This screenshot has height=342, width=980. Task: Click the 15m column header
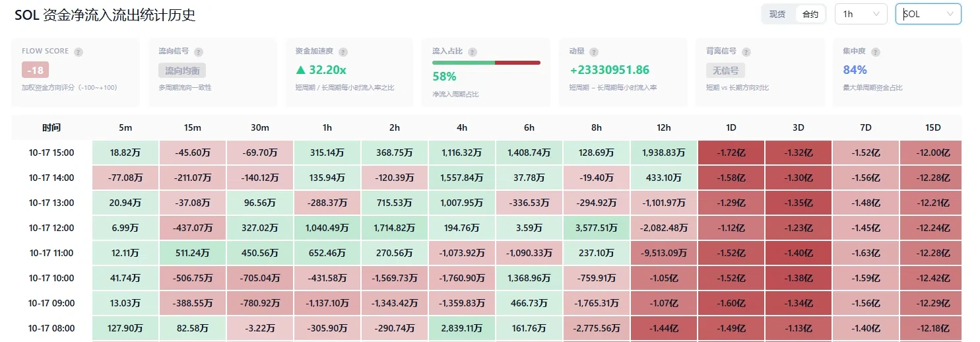point(193,127)
